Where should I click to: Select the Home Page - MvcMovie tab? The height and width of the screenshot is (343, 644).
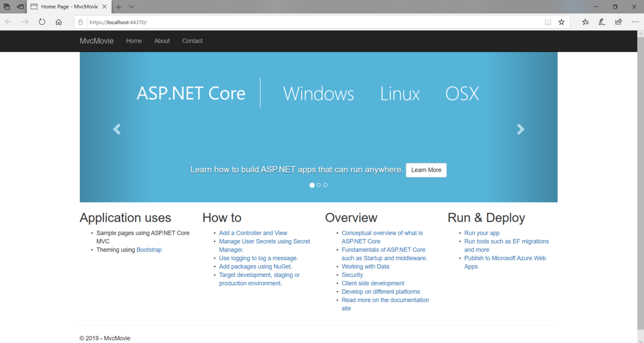[x=69, y=7]
